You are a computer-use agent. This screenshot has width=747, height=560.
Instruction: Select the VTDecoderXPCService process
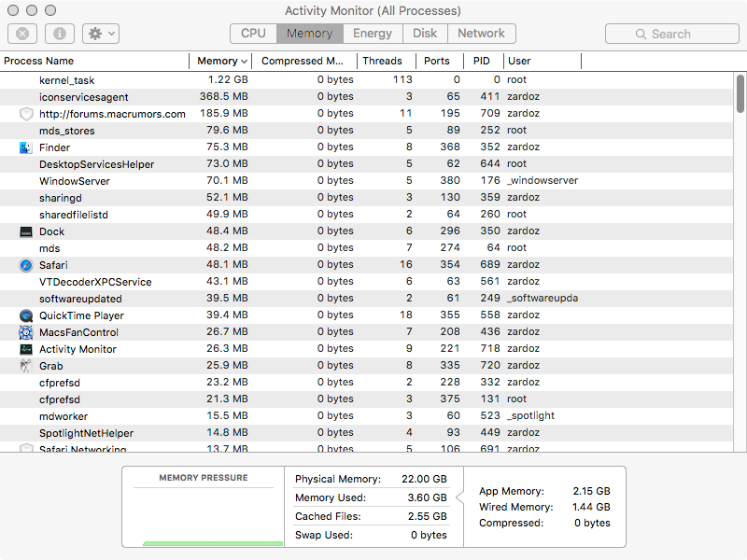coord(366,282)
